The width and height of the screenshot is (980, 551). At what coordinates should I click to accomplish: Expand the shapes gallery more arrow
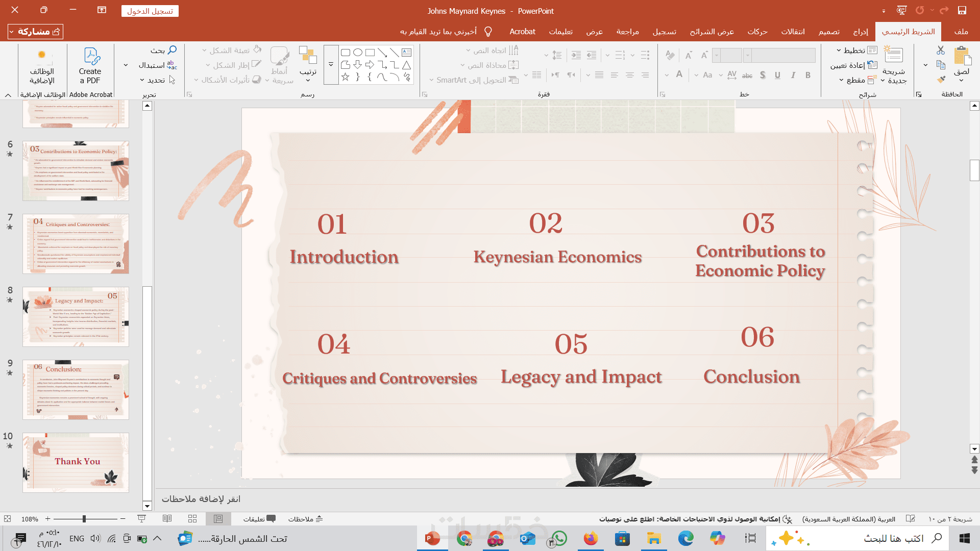(331, 65)
